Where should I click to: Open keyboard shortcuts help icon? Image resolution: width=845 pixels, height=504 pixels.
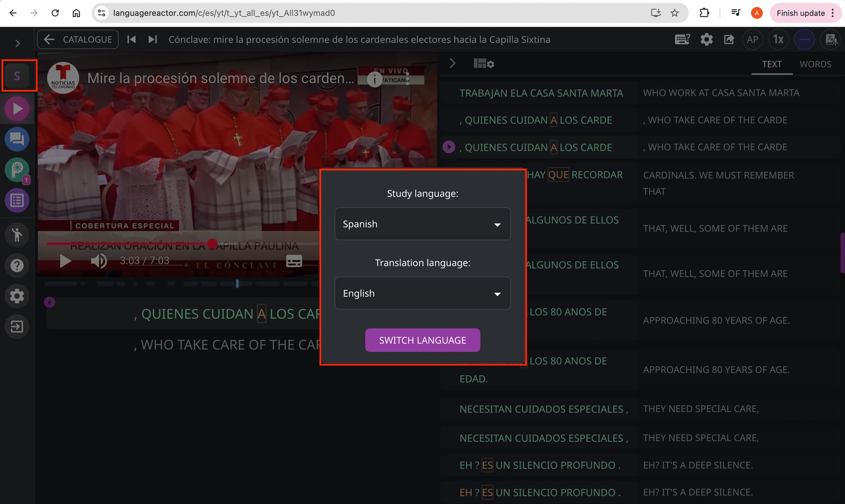(682, 40)
